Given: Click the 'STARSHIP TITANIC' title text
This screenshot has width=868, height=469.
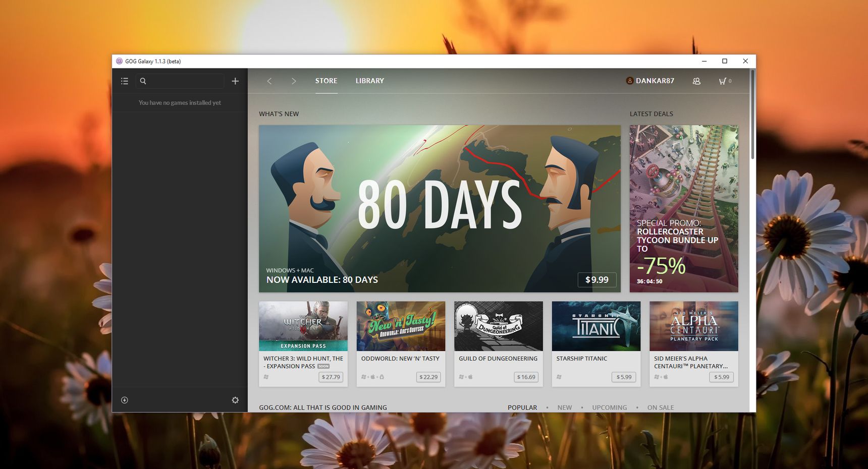Looking at the screenshot, I should click(x=582, y=359).
